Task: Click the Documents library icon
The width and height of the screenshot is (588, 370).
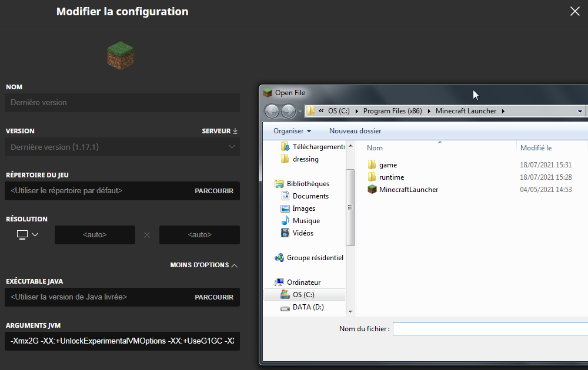Action: pos(285,196)
